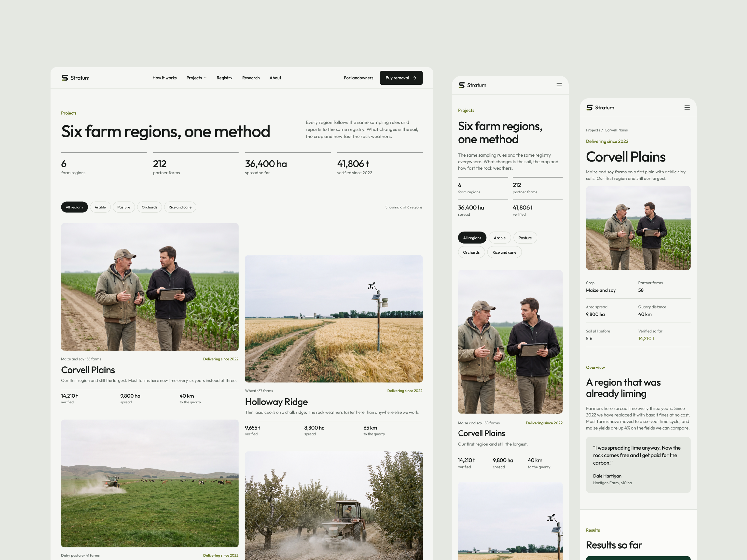Screen dimensions: 747x560
Task: Filter desktop list by Pasture
Action: tap(124, 207)
